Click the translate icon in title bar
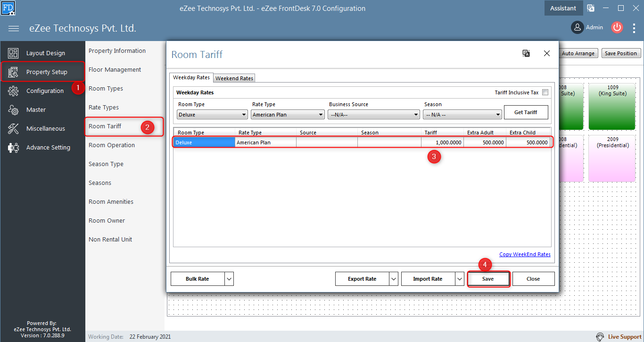 click(591, 8)
